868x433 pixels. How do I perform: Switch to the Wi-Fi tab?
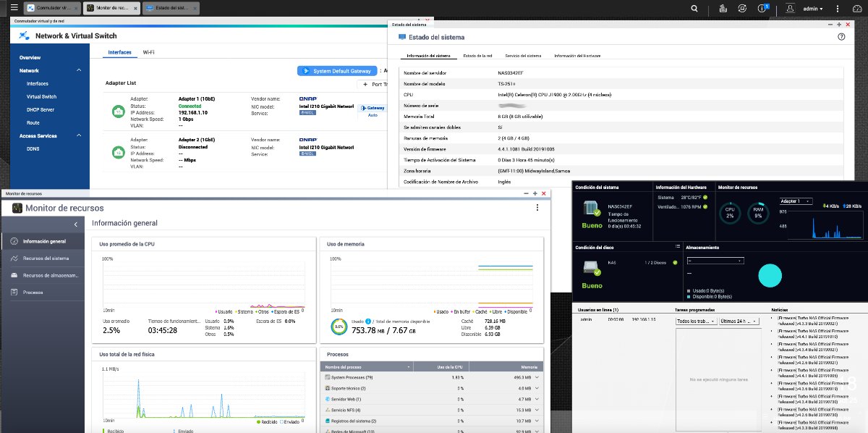148,52
